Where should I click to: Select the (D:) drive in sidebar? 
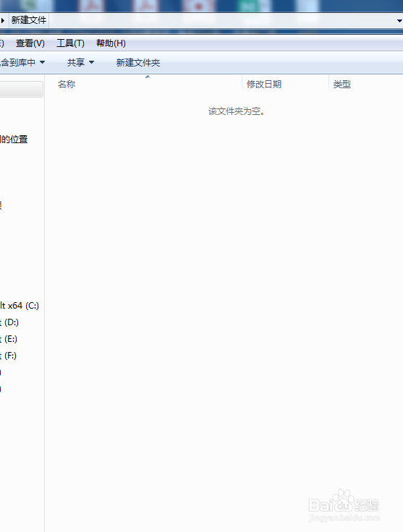click(x=9, y=322)
